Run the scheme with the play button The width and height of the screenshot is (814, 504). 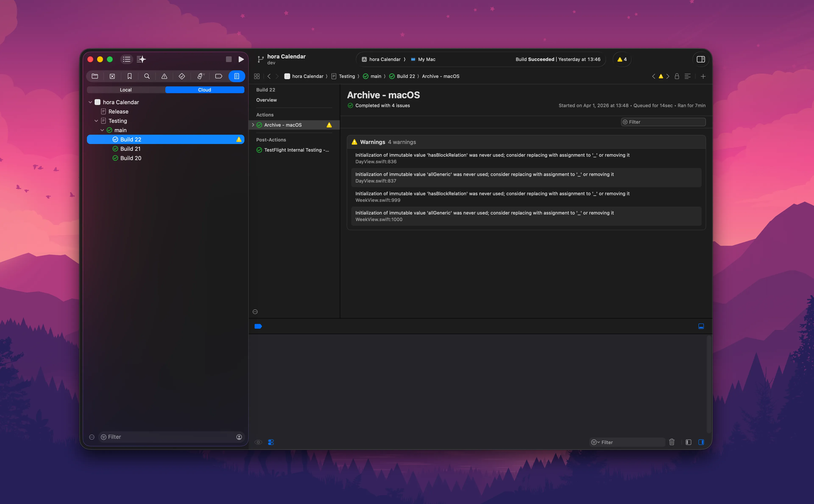pos(241,59)
